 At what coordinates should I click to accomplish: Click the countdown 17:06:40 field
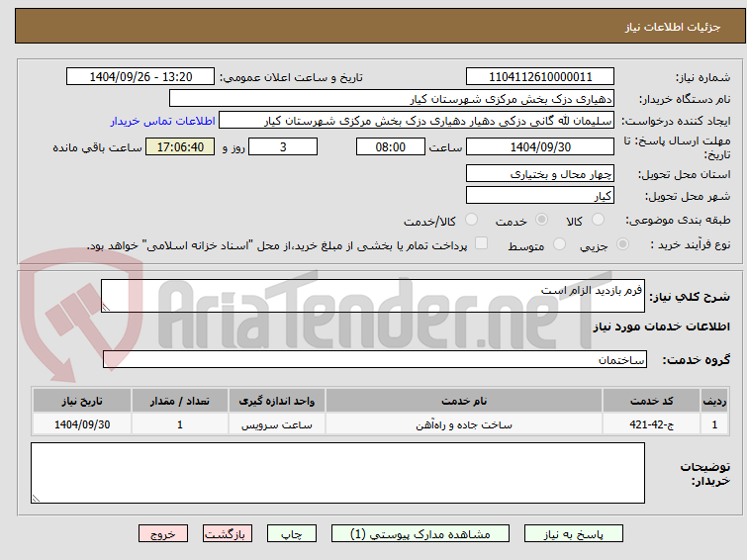pos(180,146)
